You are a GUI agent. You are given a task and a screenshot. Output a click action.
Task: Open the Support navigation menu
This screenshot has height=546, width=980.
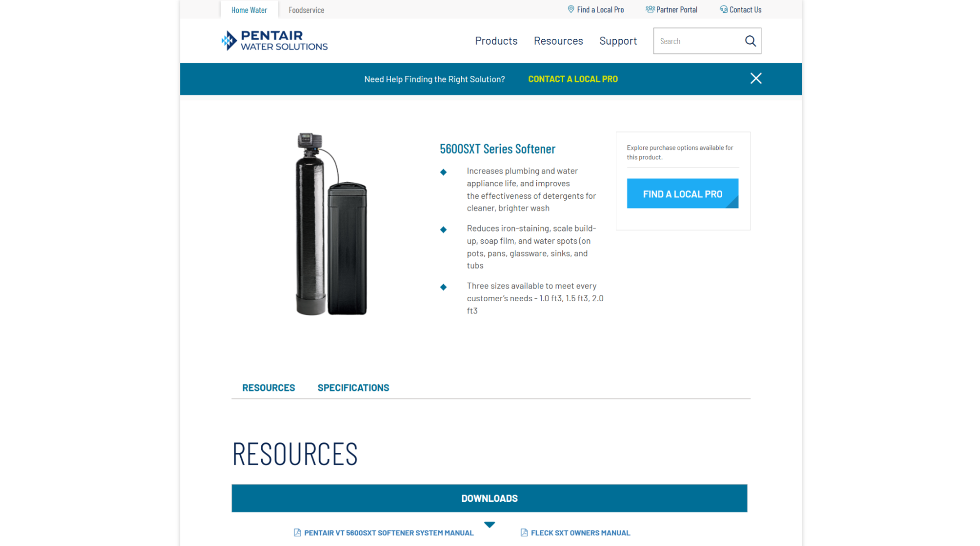tap(618, 41)
